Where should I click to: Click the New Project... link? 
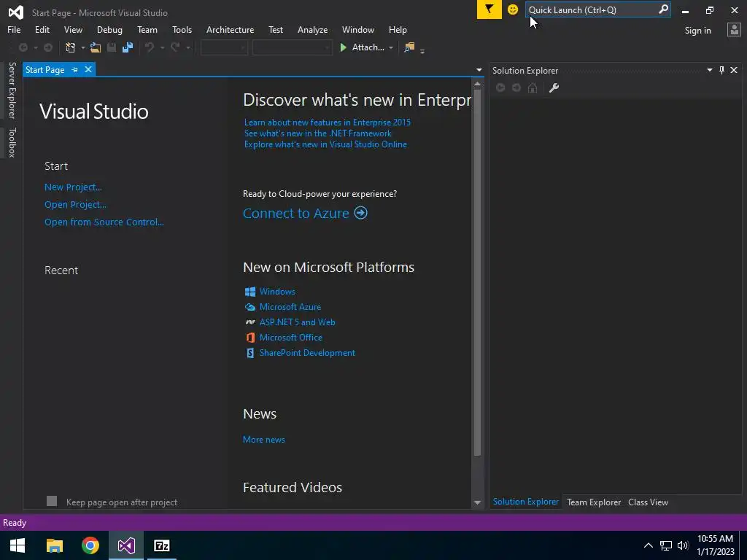(73, 187)
